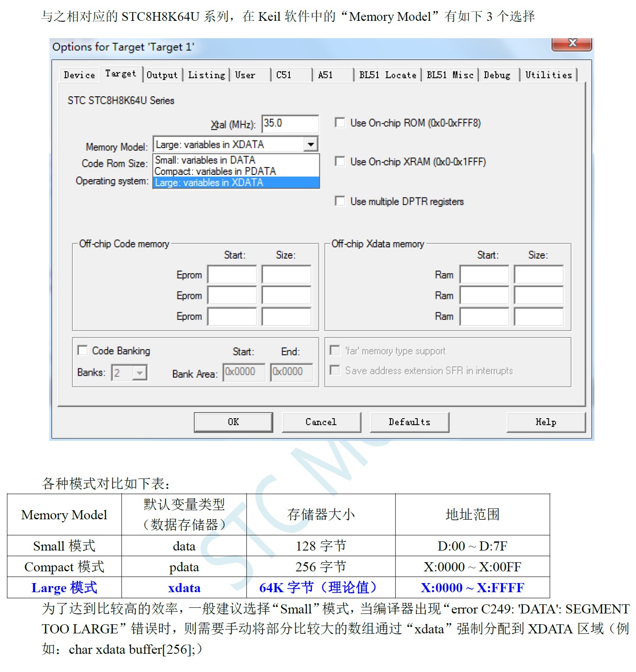The image size is (636, 672).
Task: Confirm with the OK button
Action: point(233,422)
